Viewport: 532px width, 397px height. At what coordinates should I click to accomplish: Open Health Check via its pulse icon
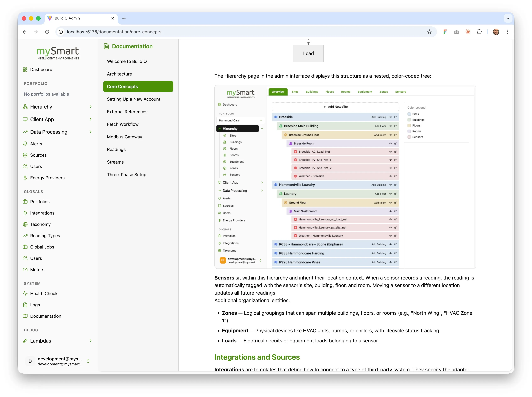click(x=25, y=293)
